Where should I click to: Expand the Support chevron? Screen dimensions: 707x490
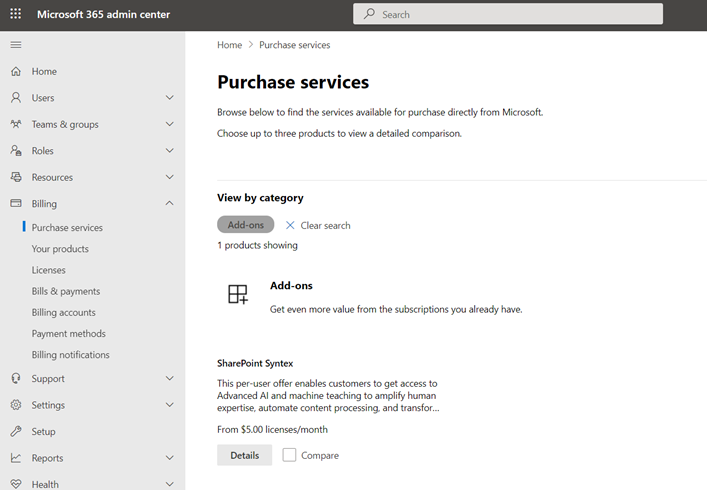click(170, 378)
